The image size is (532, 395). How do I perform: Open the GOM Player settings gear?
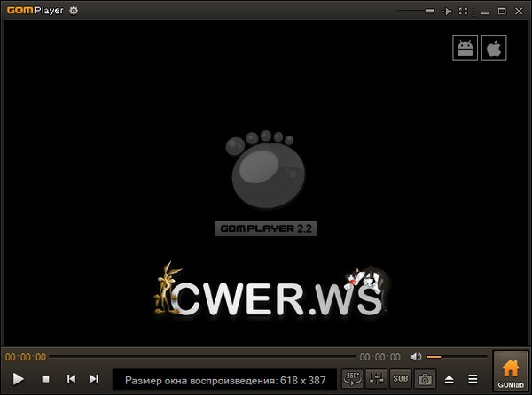[74, 11]
